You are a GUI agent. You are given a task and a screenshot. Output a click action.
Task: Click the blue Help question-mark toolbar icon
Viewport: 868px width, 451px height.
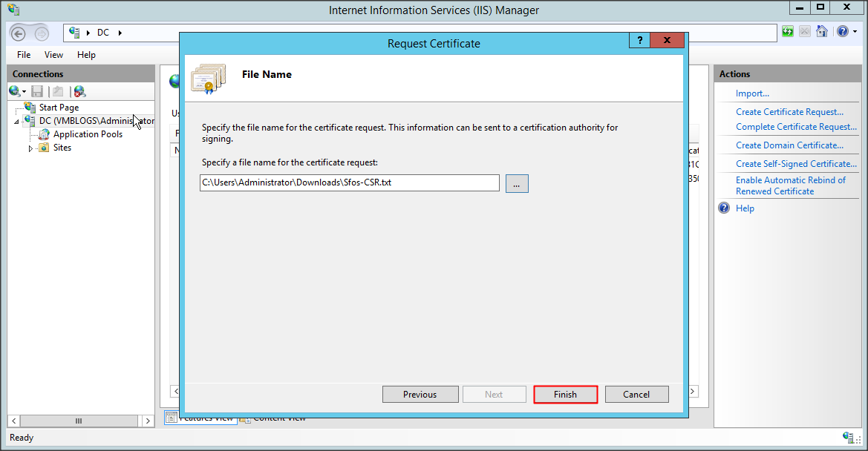tap(841, 32)
